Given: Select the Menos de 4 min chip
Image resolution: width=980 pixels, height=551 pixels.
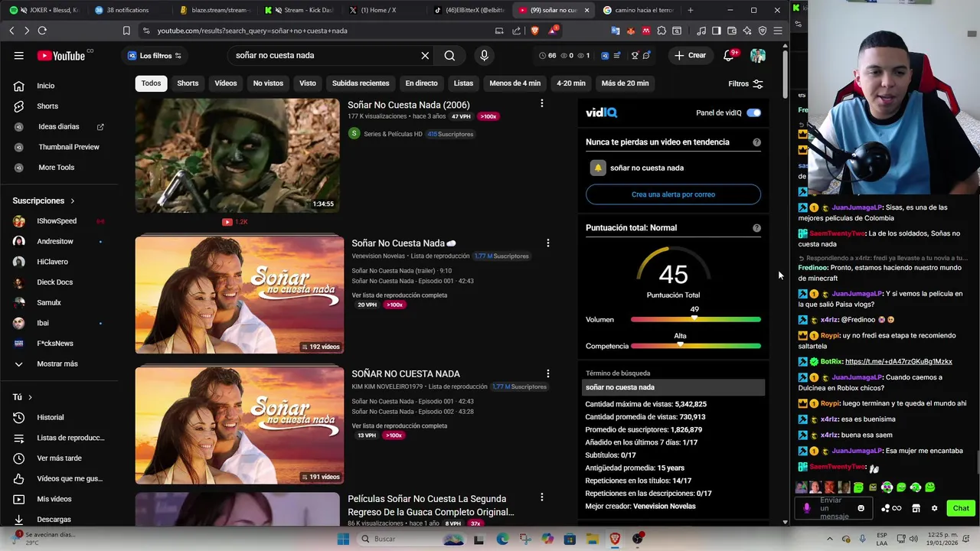Looking at the screenshot, I should click(514, 83).
